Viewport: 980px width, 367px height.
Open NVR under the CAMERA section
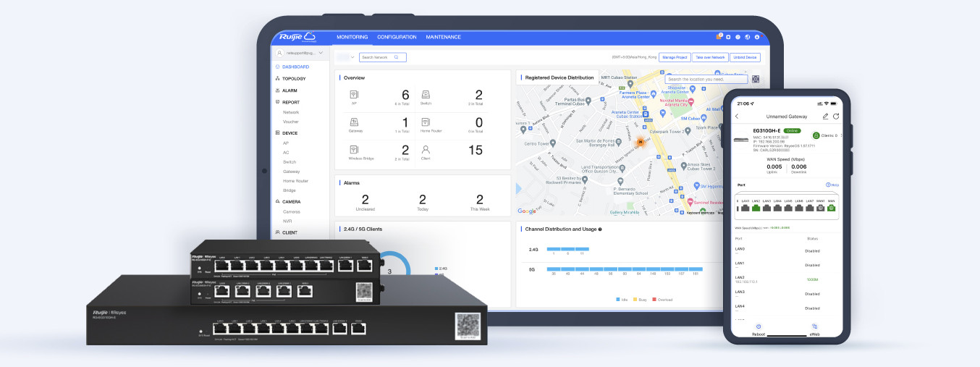coord(287,222)
